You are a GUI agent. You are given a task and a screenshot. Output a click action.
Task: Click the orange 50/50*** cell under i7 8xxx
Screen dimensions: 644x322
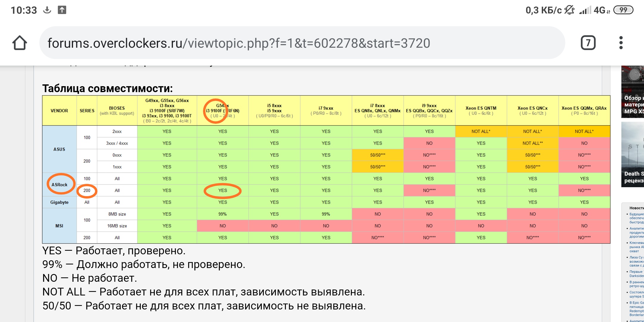click(x=377, y=155)
